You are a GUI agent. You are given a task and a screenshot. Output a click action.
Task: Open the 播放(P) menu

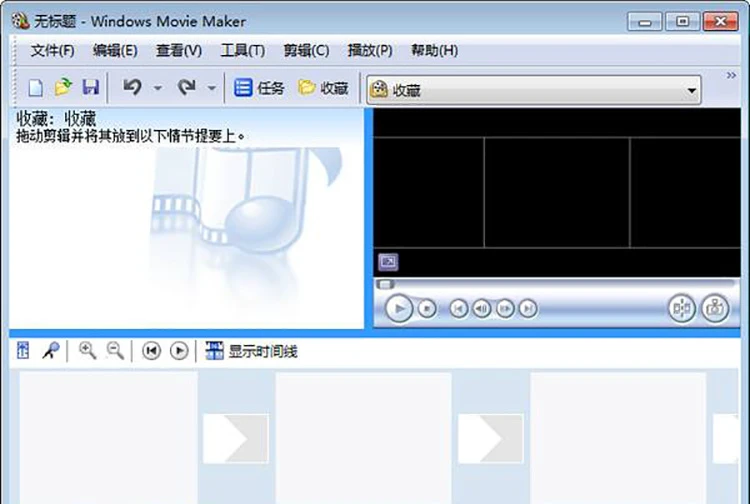370,50
